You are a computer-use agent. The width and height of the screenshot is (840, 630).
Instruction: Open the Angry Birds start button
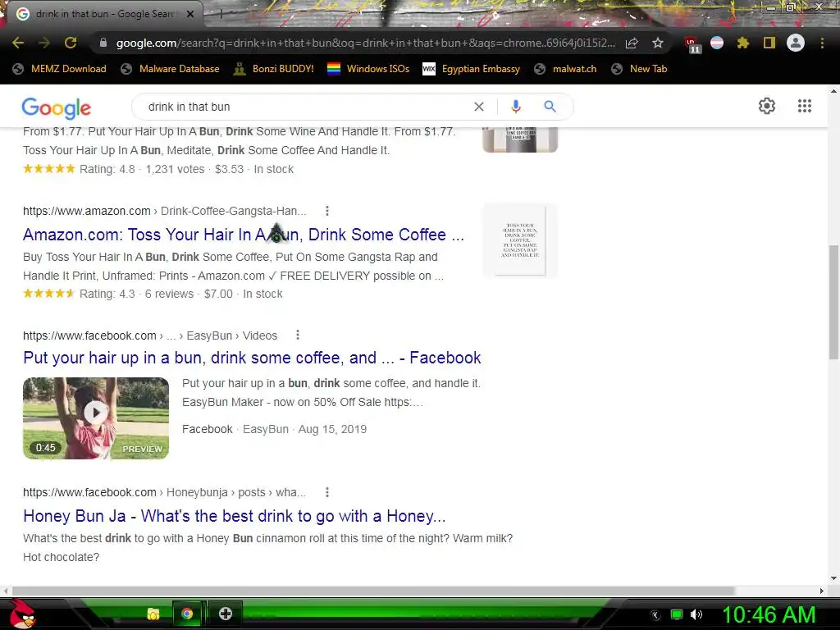pyautogui.click(x=22, y=614)
